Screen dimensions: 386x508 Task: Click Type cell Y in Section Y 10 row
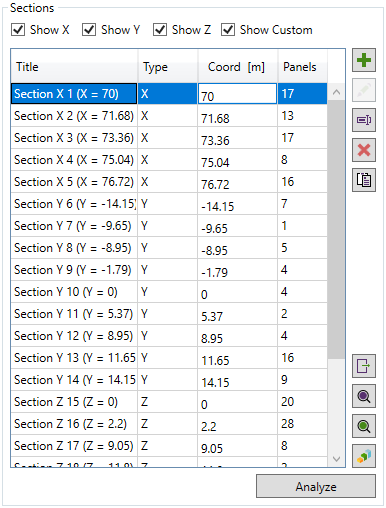coord(168,292)
